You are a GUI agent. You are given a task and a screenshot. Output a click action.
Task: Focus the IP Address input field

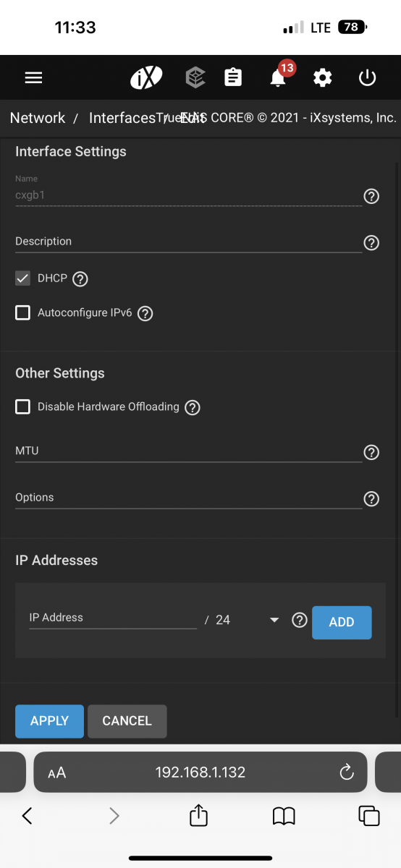[113, 618]
